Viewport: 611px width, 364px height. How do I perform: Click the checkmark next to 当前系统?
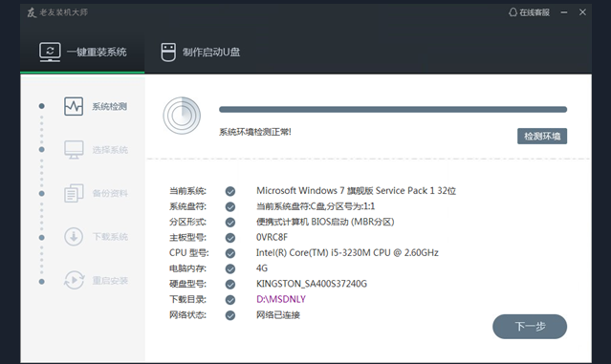pyautogui.click(x=230, y=191)
